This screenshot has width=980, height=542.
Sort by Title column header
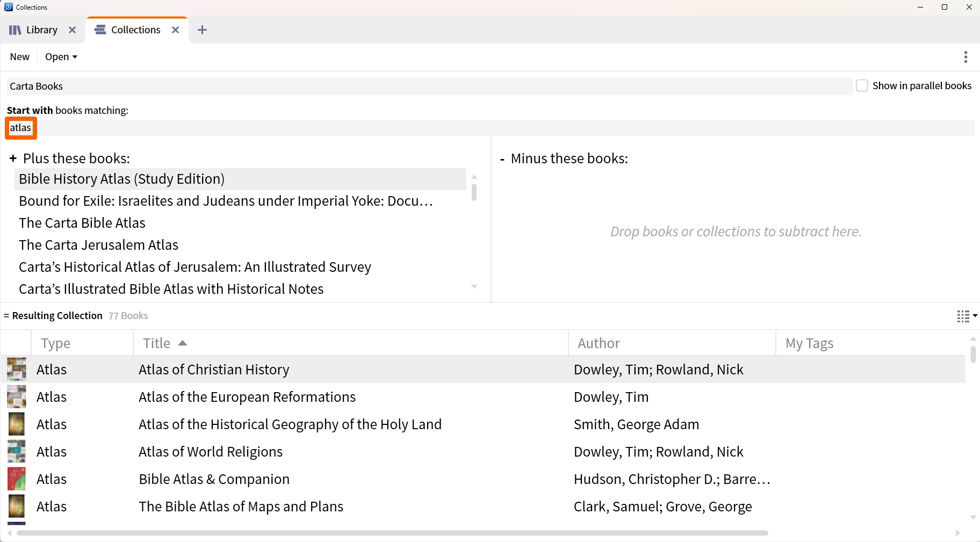[x=351, y=343]
